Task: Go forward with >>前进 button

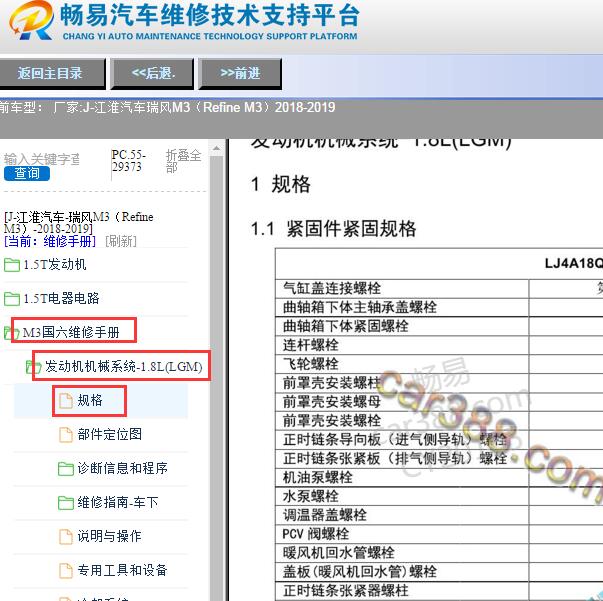Action: point(240,73)
